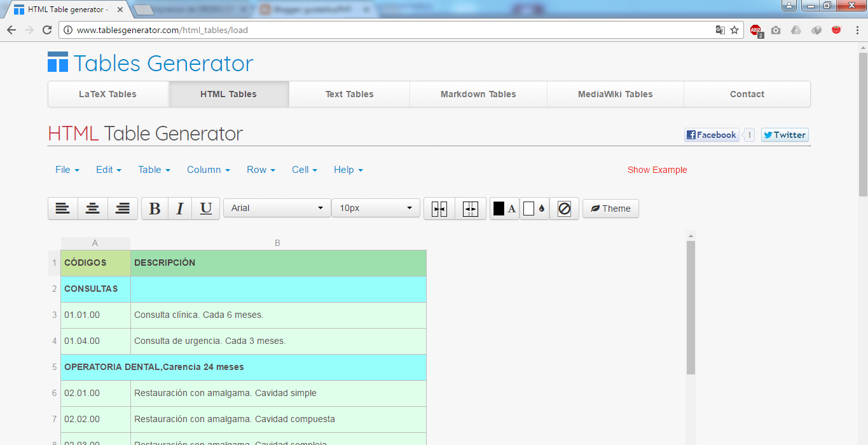Click the AdBlock Plus extension icon

(756, 30)
